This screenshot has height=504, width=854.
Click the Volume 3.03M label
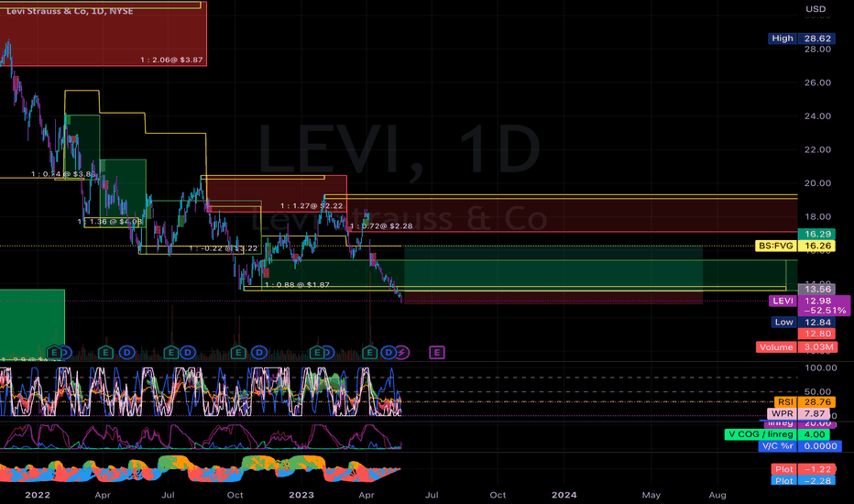tap(797, 347)
